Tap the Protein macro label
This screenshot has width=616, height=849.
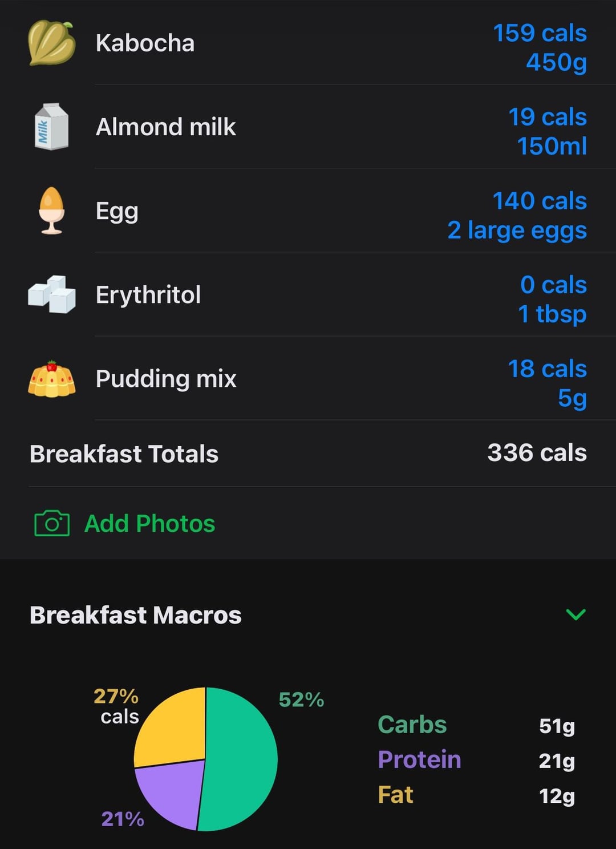pyautogui.click(x=419, y=759)
